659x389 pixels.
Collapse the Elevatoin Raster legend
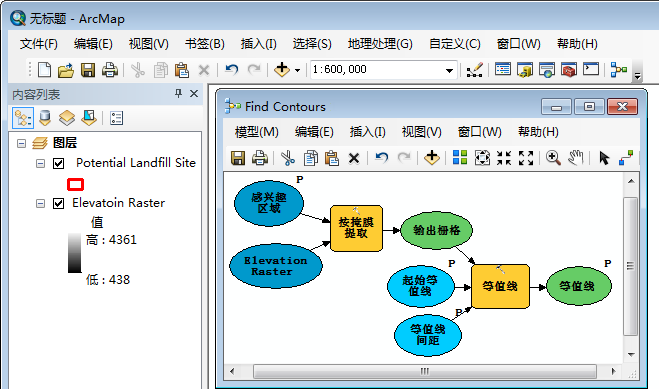click(x=40, y=204)
